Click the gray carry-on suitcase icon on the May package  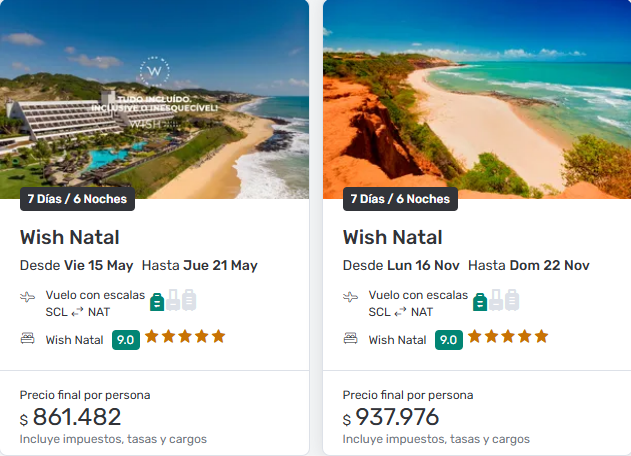tap(173, 299)
